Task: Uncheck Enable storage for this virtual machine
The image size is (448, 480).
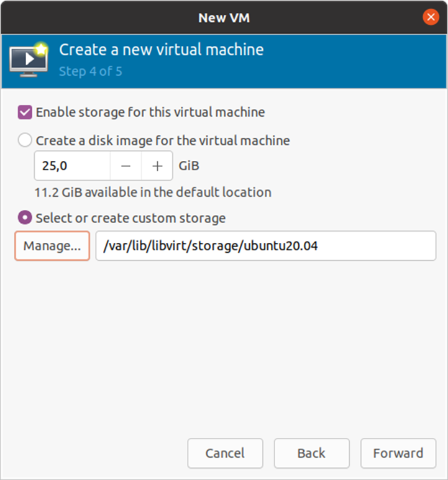Action: point(25,112)
